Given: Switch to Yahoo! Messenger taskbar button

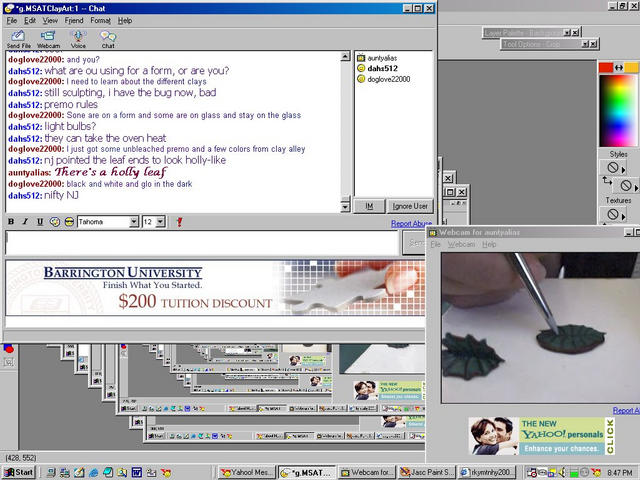Looking at the screenshot, I should pyautogui.click(x=246, y=473).
